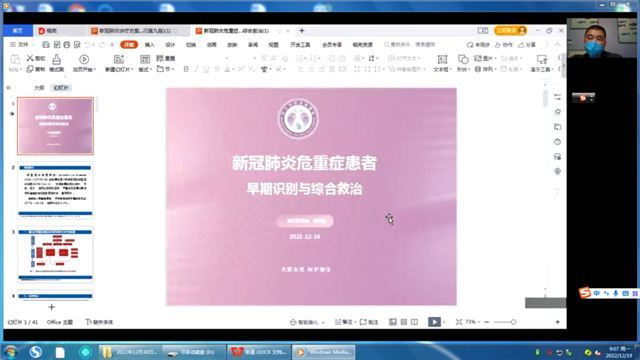Open the Insert ribbon tab

point(150,44)
